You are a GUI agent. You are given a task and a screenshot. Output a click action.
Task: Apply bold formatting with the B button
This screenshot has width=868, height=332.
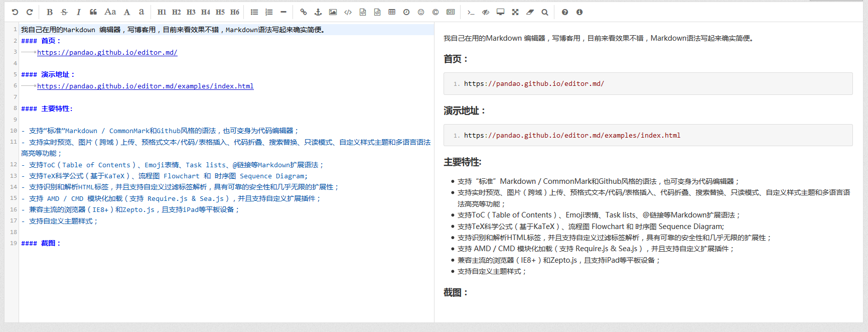50,12
